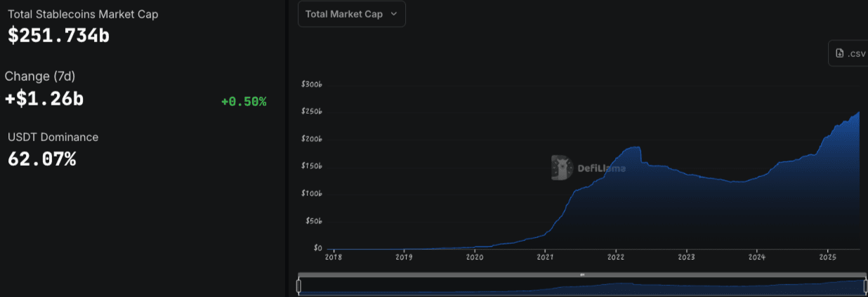This screenshot has width=868, height=297.
Task: Click the green +0.50% change percentage
Action: point(244,102)
